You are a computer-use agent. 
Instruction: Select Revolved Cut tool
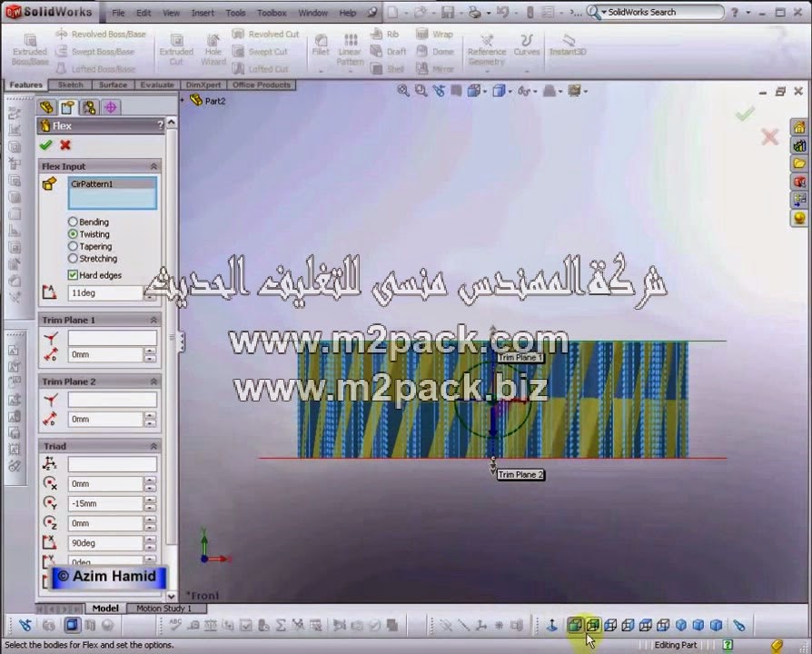265,35
